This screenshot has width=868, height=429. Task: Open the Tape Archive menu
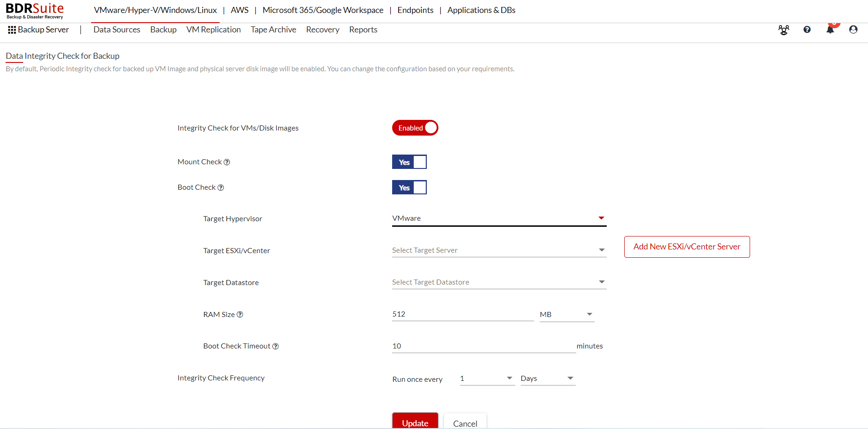(x=273, y=30)
